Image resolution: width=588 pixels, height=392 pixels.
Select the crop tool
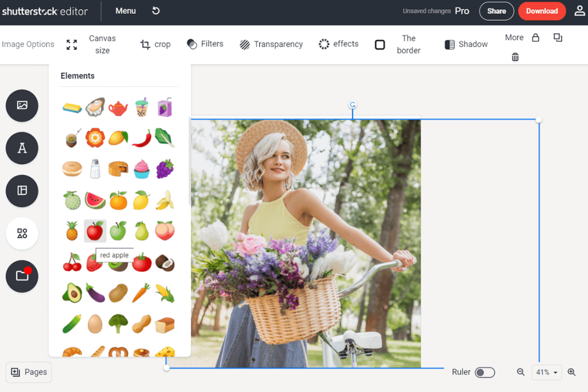(155, 44)
